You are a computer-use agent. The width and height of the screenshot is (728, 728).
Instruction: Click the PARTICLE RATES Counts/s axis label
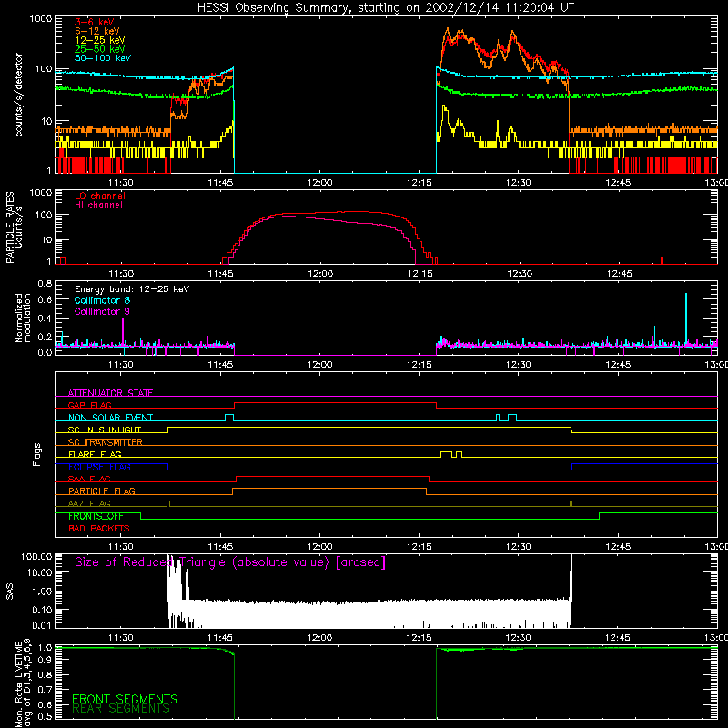(x=14, y=227)
